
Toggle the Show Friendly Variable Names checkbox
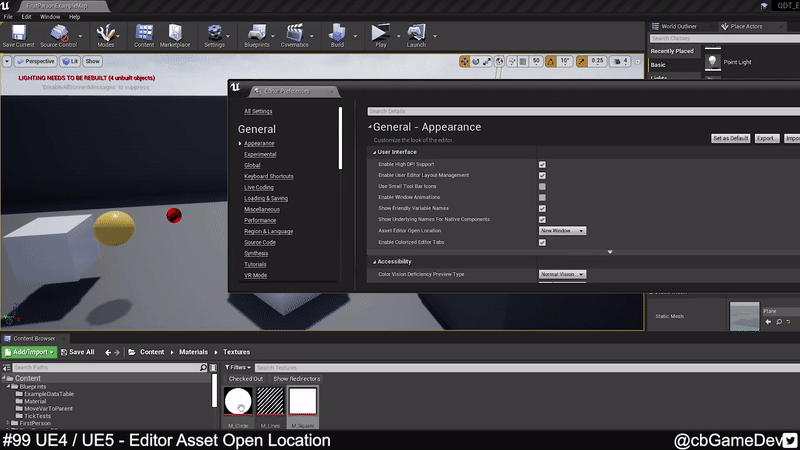(542, 209)
